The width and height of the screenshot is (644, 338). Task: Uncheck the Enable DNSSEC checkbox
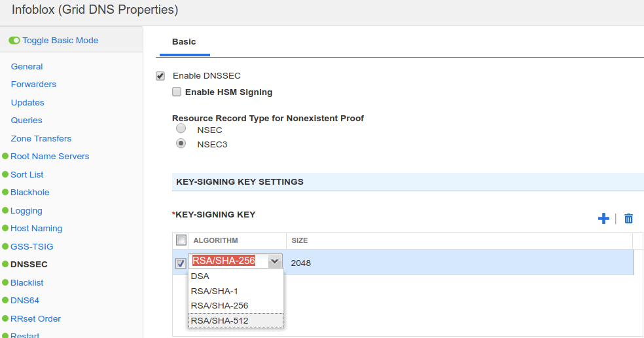point(160,76)
